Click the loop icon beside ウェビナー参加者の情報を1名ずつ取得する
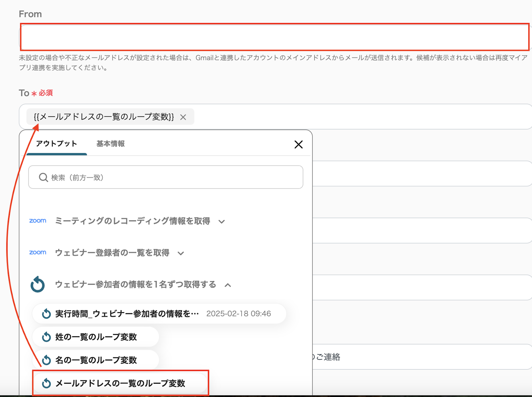532x397 pixels. [x=38, y=284]
